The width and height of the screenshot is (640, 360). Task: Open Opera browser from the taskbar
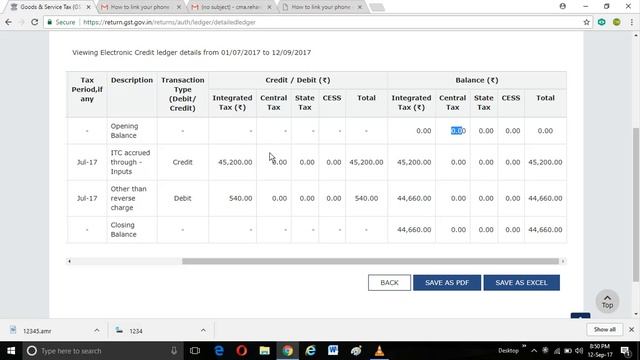tap(242, 351)
